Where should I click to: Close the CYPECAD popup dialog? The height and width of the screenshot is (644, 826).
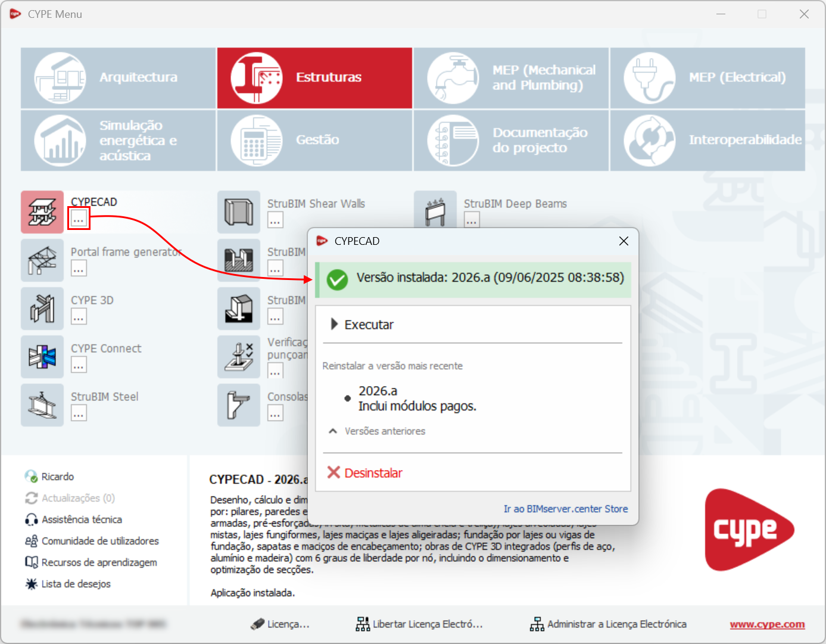click(624, 241)
